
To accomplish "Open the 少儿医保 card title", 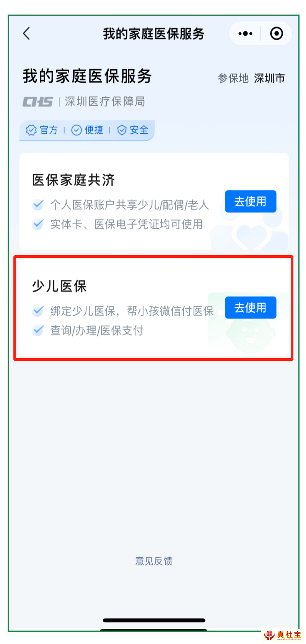I will [x=59, y=286].
